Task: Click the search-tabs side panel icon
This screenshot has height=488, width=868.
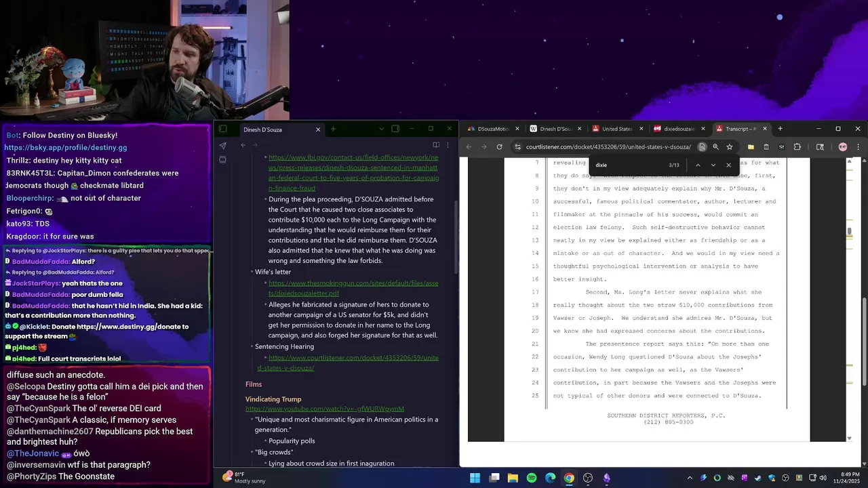Action: click(820, 147)
